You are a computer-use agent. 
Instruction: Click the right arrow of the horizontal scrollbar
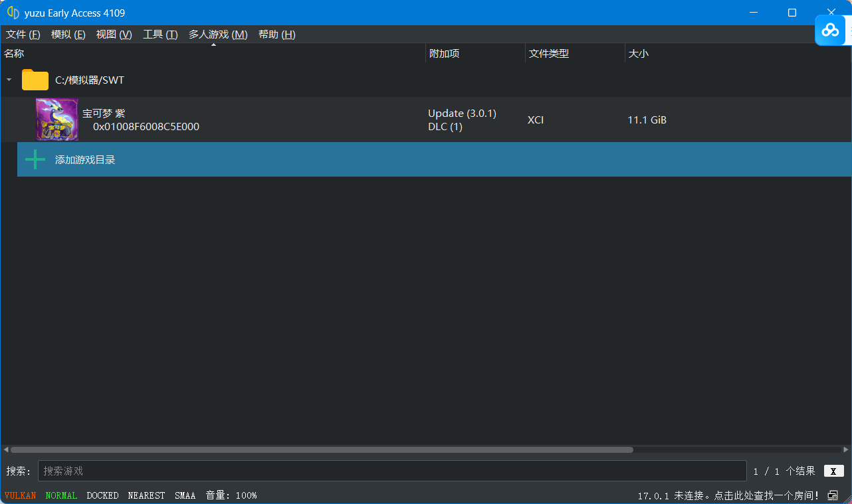[846, 450]
